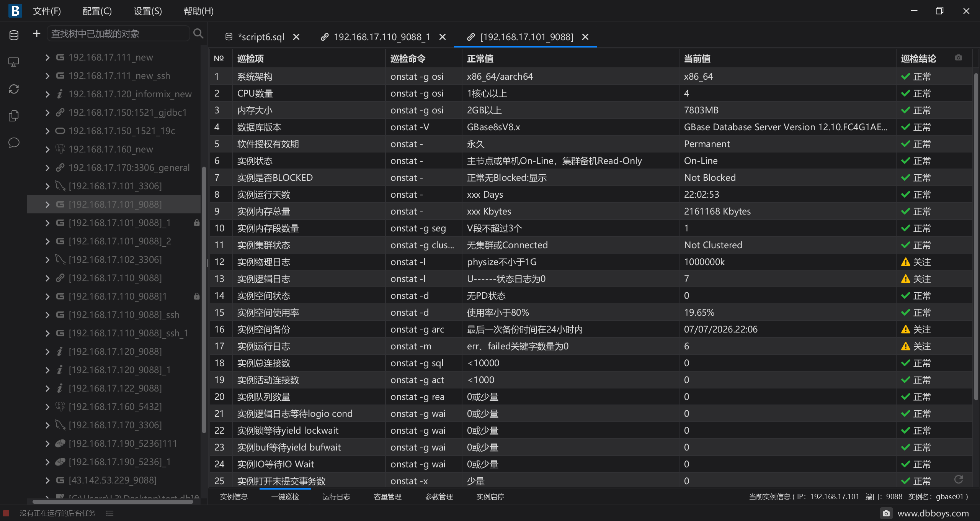Screen dimensions: 980x521
Task: Click the red stop task icon
Action: click(x=6, y=513)
